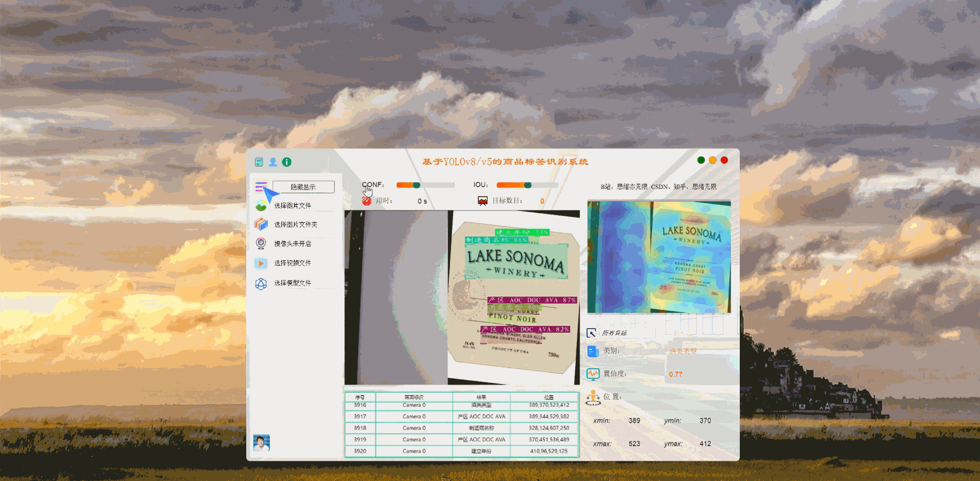Choose 选择视频文件 in the sidebar
The image size is (980, 481).
tap(292, 263)
